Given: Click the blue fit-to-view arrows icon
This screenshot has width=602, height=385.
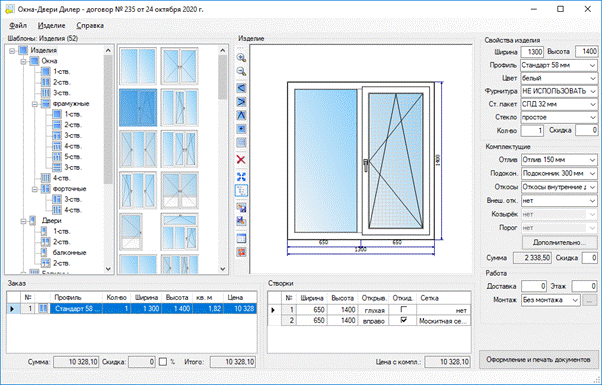Looking at the screenshot, I should [x=241, y=177].
